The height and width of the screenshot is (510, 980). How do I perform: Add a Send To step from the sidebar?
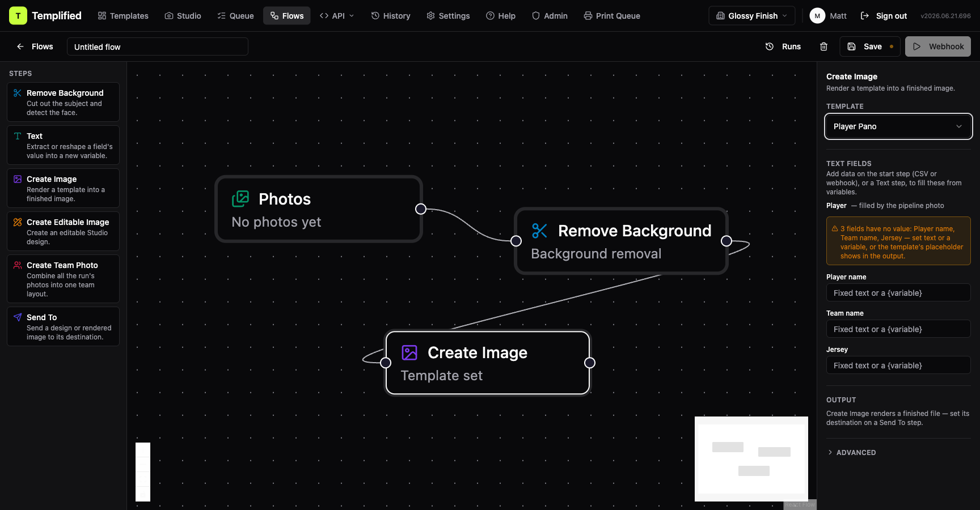(x=63, y=326)
